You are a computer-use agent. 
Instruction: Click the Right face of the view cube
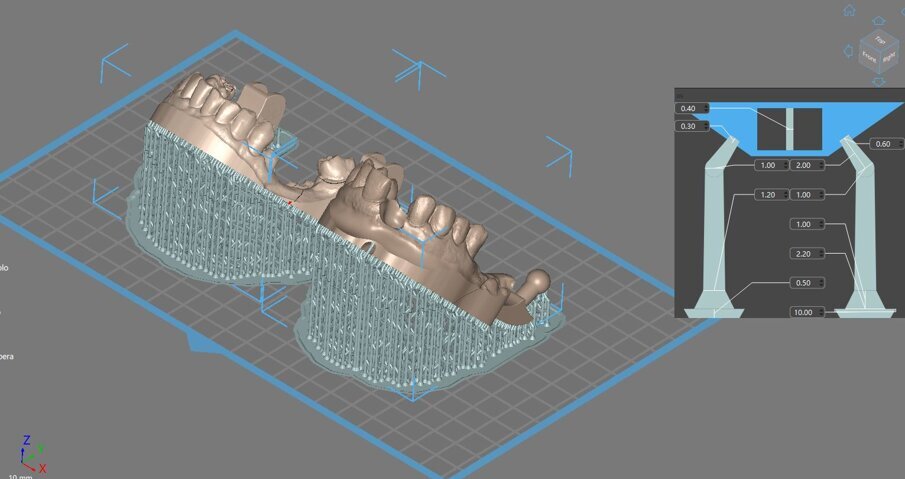889,57
